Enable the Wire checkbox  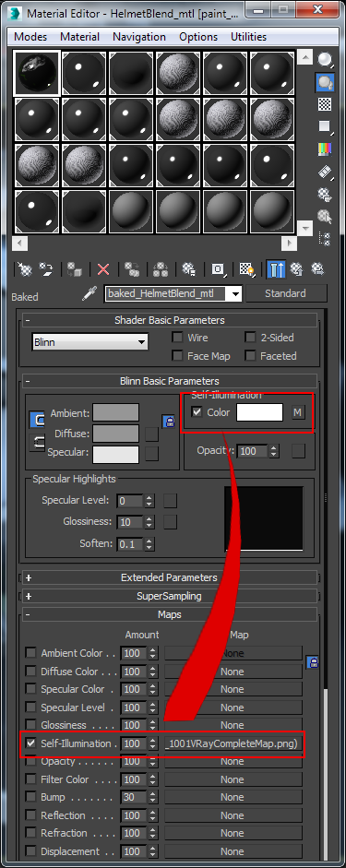178,337
